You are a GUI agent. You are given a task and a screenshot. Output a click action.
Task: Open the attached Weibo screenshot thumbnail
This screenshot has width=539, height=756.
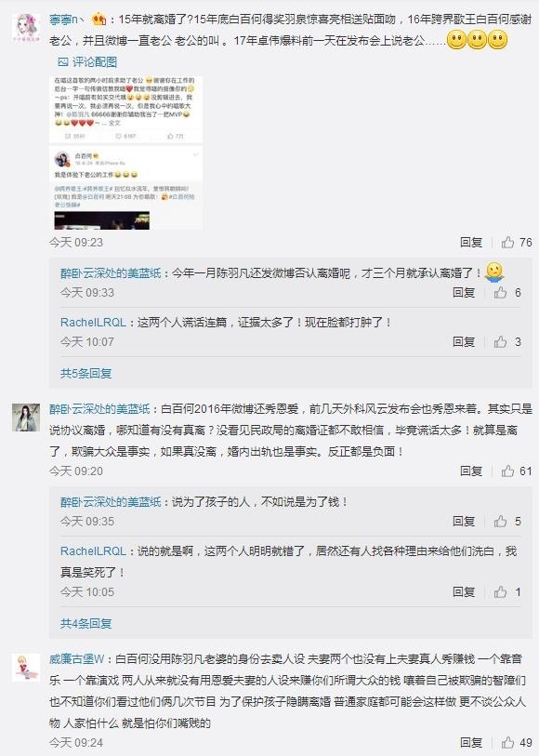126,152
